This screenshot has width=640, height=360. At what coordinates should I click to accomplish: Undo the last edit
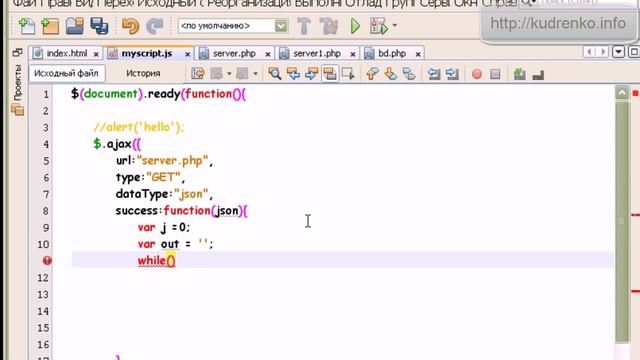point(131,26)
